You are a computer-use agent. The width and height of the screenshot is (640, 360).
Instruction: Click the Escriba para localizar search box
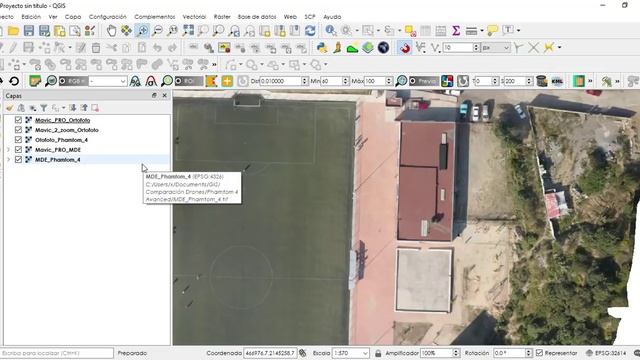click(57, 353)
